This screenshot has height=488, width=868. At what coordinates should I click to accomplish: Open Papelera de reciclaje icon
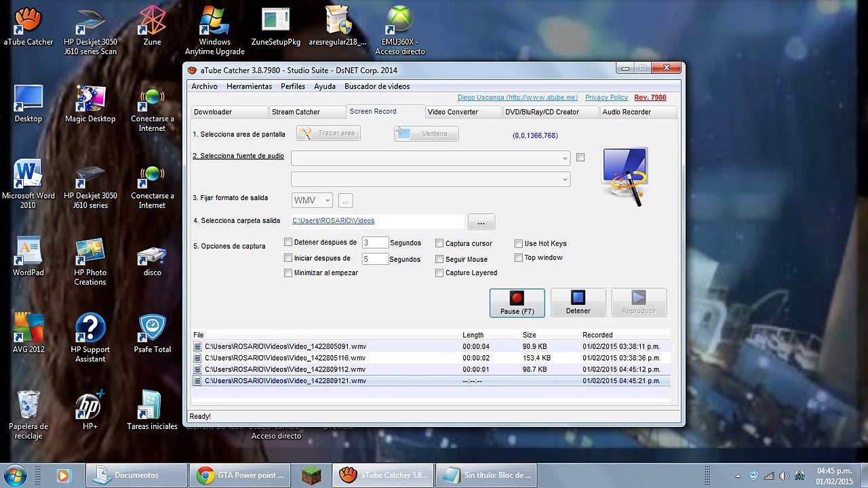28,412
